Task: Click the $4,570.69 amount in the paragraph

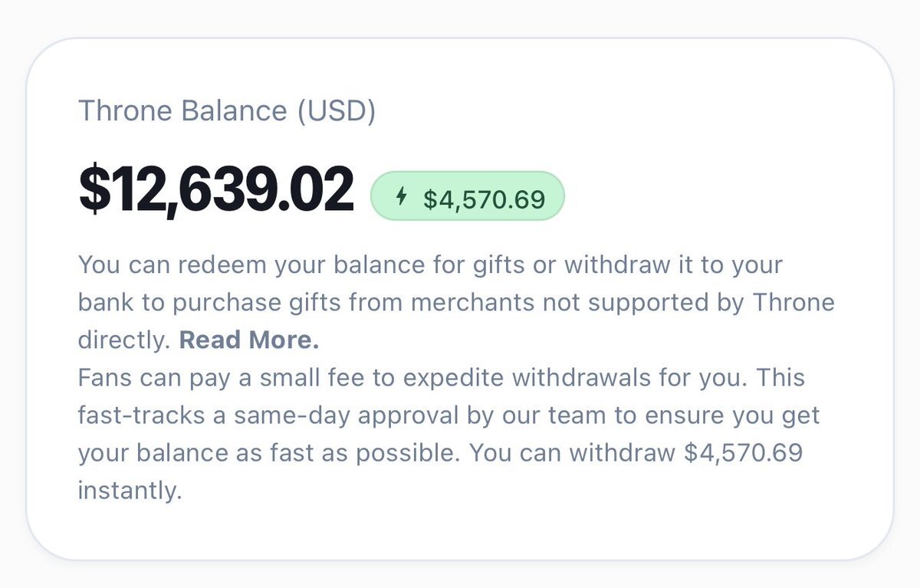Action: click(743, 452)
